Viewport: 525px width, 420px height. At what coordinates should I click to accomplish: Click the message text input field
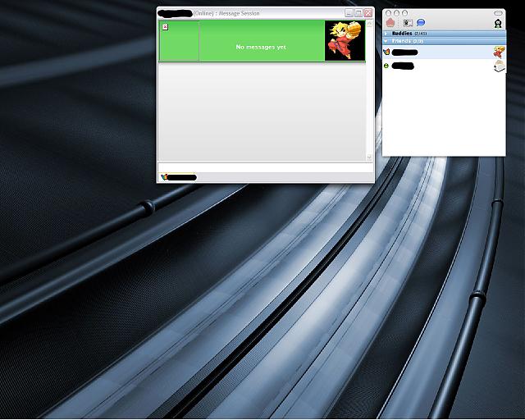265,167
